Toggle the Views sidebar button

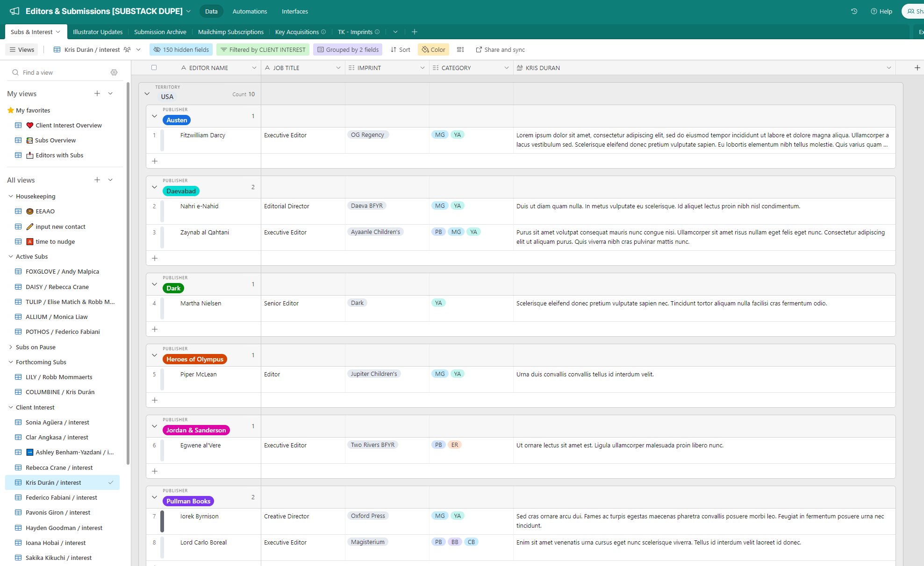(22, 50)
